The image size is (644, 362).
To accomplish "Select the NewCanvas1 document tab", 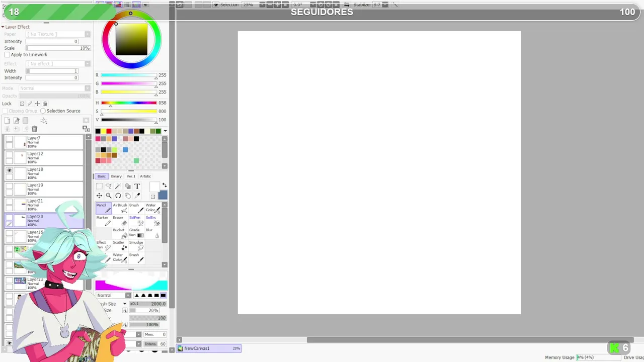I will [x=209, y=348].
